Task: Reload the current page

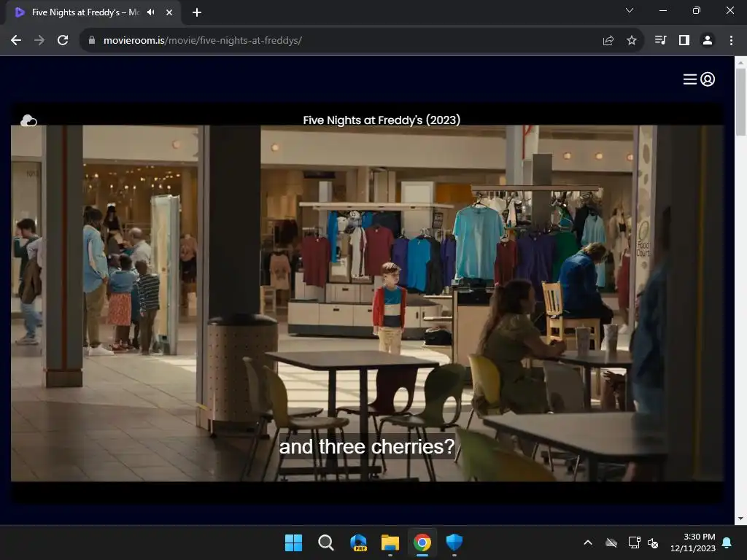Action: 63,41
